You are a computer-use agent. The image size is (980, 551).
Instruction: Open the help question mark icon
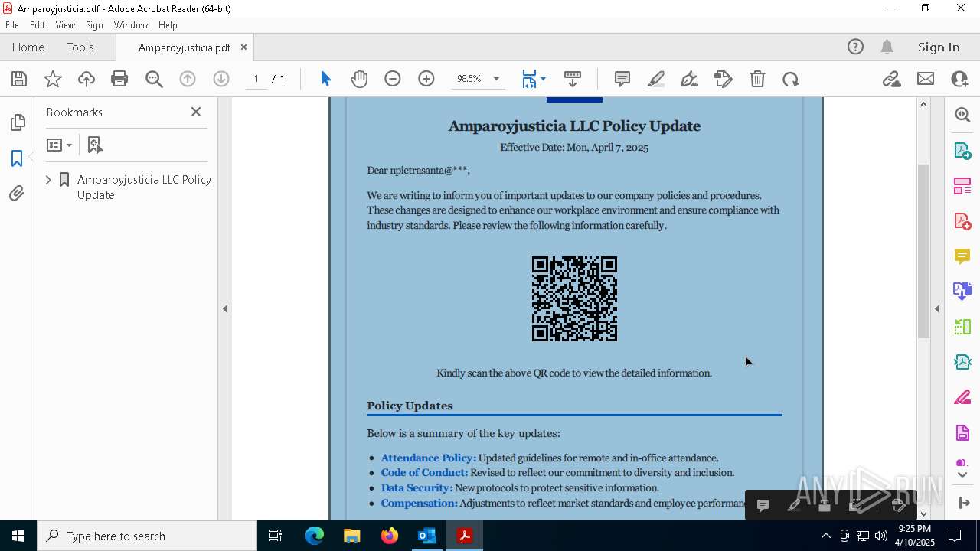(x=855, y=47)
